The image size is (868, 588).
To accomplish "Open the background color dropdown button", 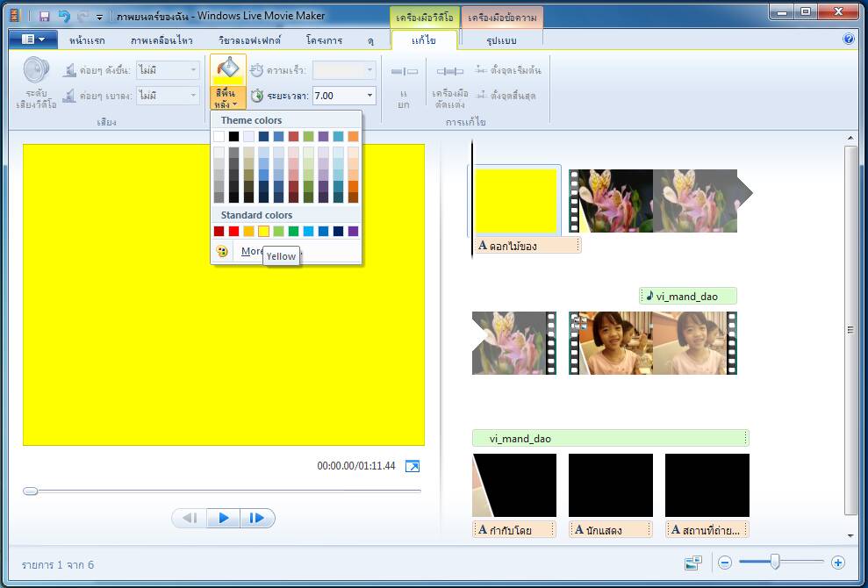I will coord(227,97).
